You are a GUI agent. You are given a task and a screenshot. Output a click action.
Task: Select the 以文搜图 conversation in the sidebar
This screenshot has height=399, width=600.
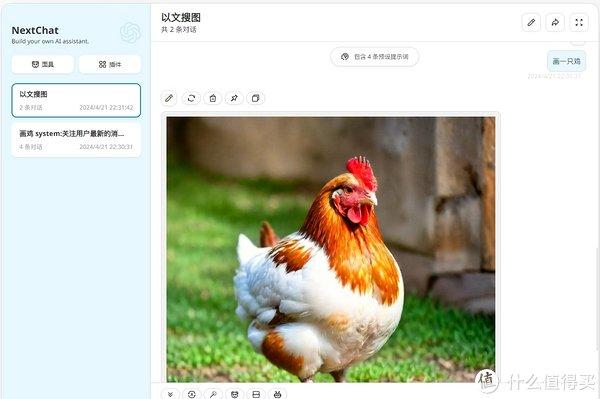[76, 100]
